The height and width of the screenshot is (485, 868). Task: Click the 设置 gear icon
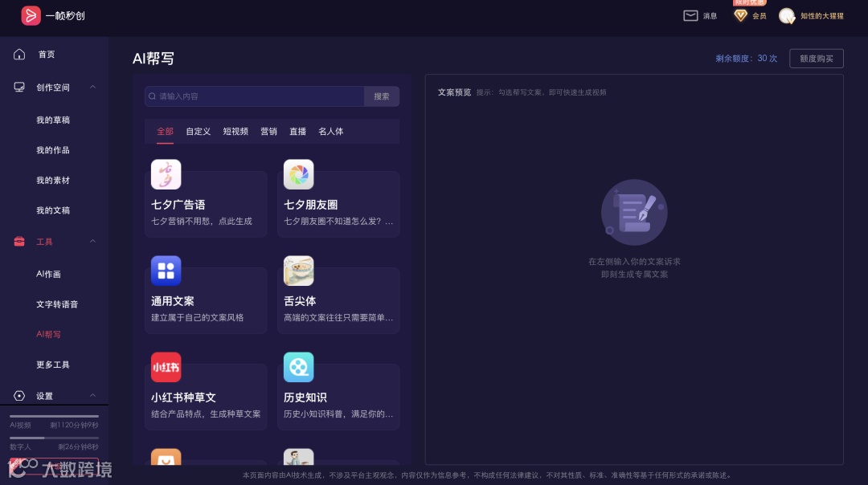pyautogui.click(x=19, y=396)
